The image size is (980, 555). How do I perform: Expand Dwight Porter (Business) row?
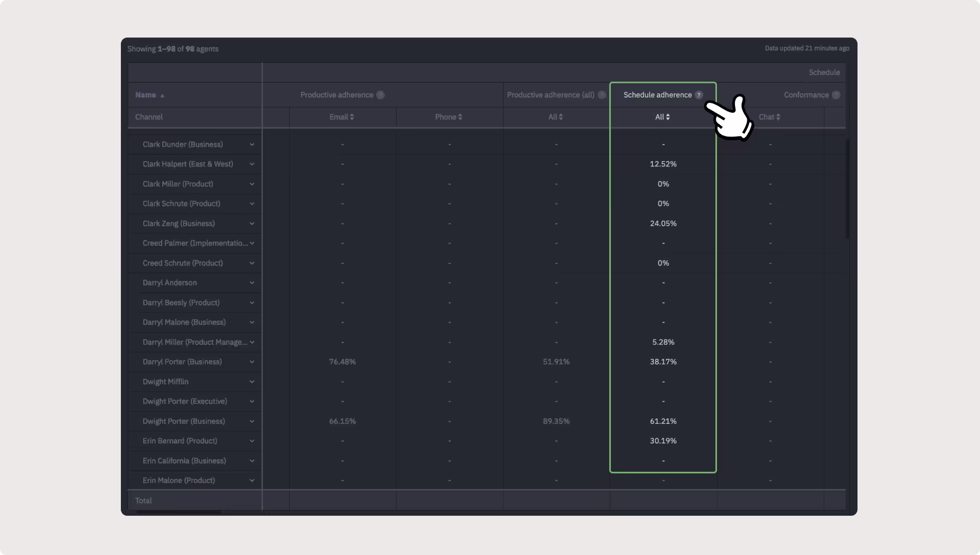tap(252, 422)
